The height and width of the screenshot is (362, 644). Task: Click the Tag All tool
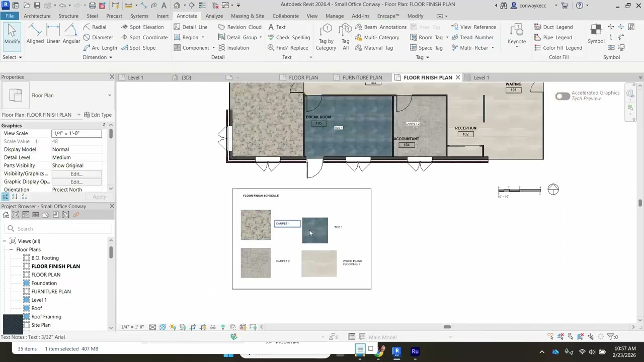pos(346,37)
